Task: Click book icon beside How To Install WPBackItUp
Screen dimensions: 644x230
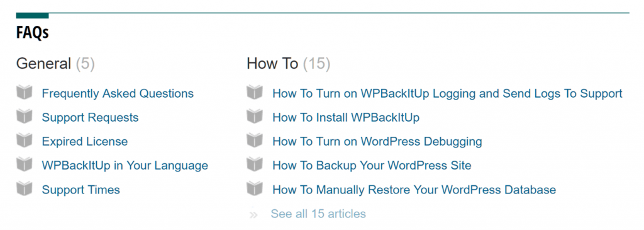Action: click(255, 117)
